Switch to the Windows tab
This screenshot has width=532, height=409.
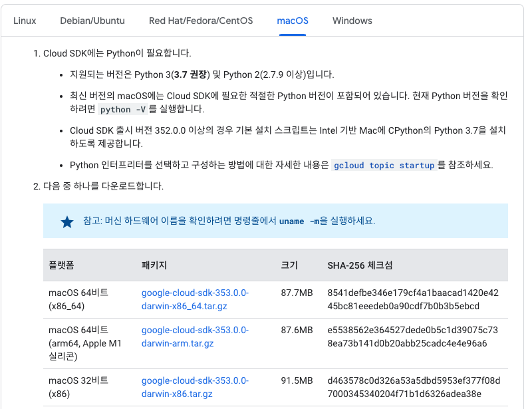click(352, 21)
